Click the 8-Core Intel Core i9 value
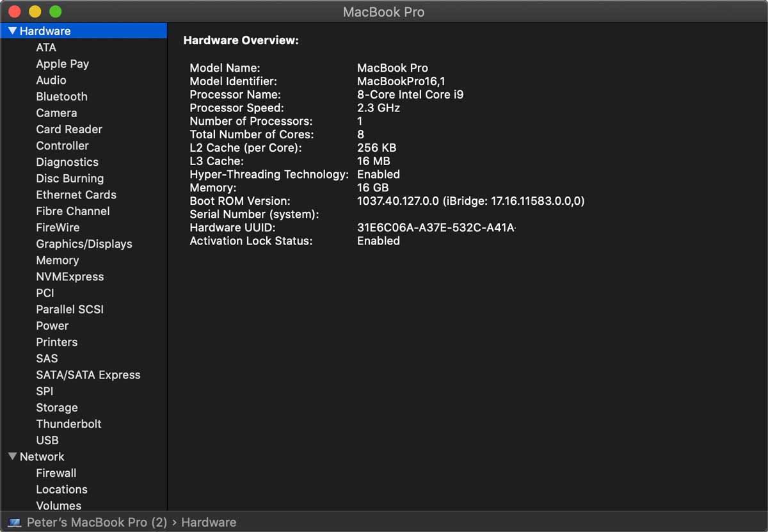Viewport: 768px width, 532px height. [x=410, y=94]
